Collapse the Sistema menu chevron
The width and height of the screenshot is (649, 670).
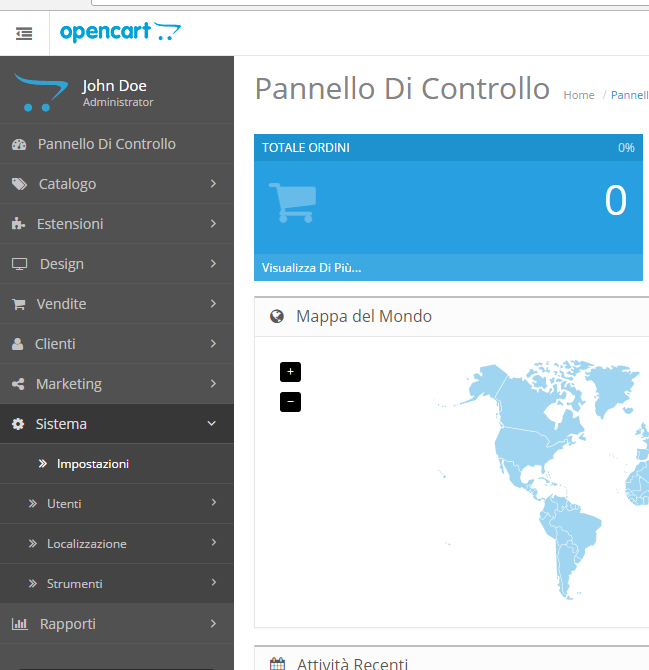pos(211,423)
